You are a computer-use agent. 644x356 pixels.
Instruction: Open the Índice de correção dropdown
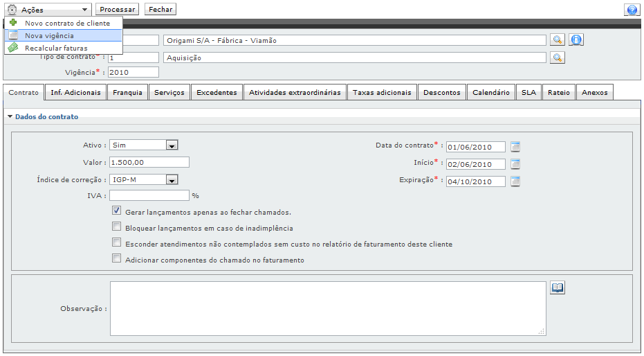click(x=143, y=179)
